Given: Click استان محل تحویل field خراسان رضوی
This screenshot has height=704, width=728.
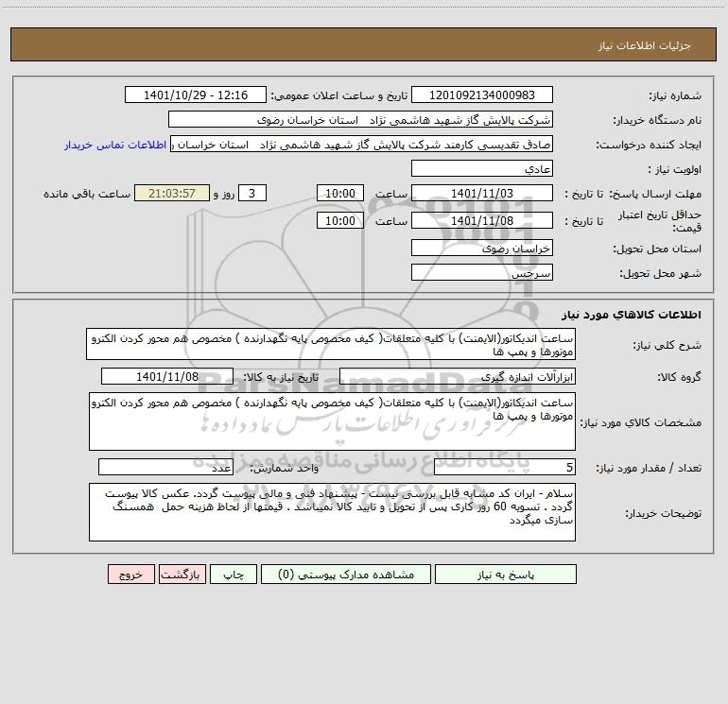Looking at the screenshot, I should [x=482, y=248].
